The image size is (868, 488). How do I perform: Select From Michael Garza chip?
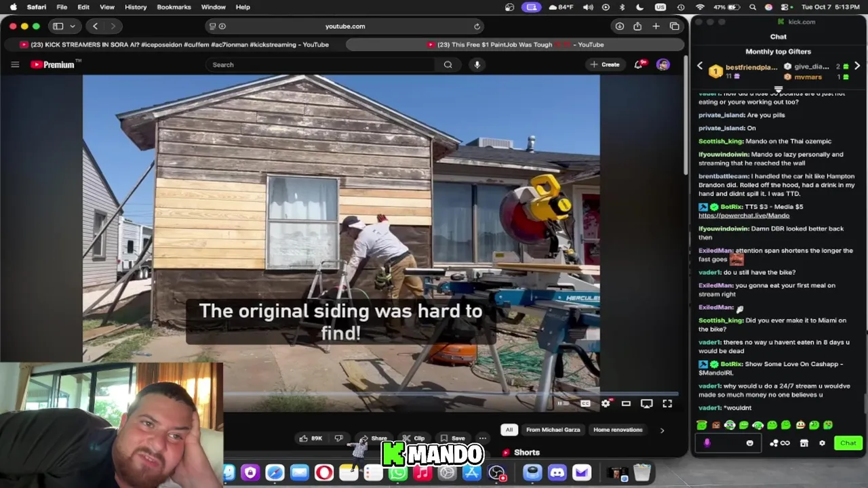[553, 430]
